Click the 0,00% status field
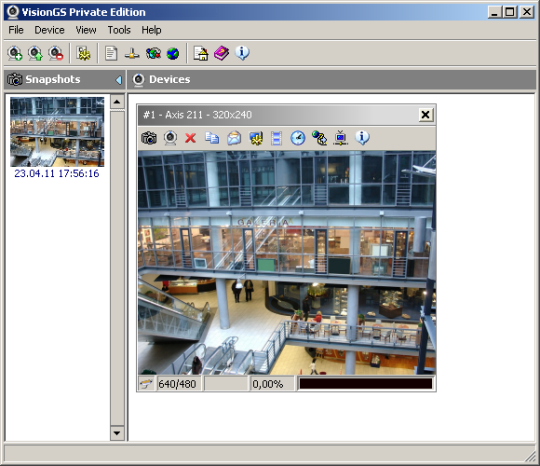The image size is (540, 466). coord(272,384)
